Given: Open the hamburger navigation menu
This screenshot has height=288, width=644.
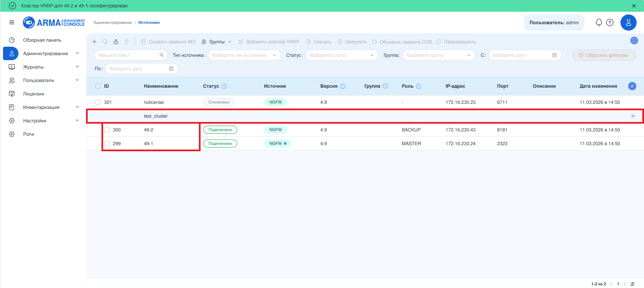Looking at the screenshot, I should point(12,23).
